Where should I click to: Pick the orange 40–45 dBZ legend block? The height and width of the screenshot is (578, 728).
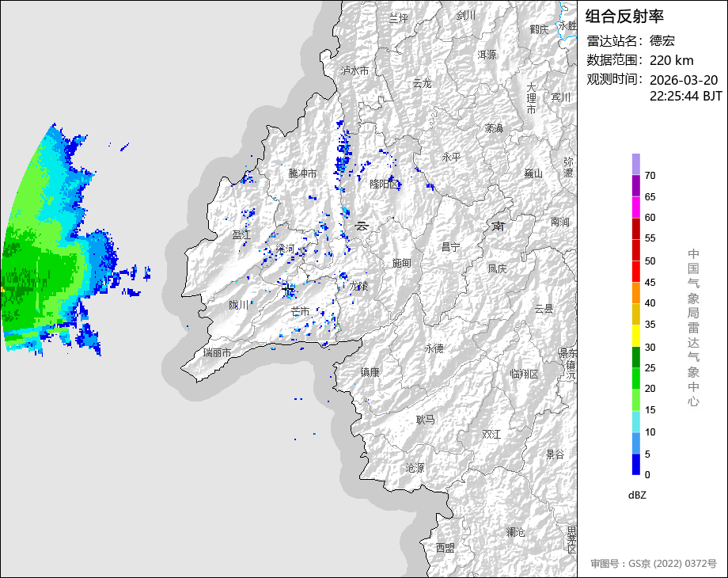(636, 292)
